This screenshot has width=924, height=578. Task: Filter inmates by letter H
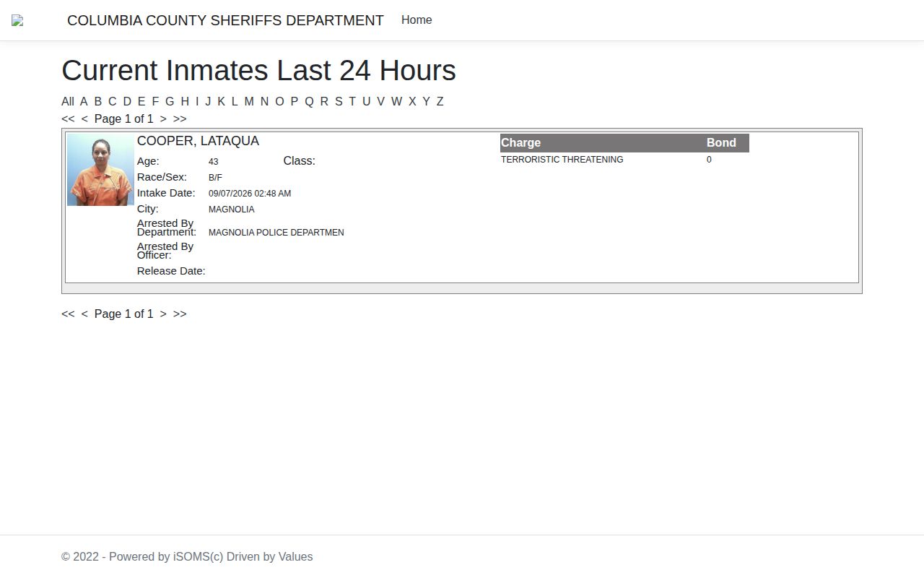(x=185, y=102)
